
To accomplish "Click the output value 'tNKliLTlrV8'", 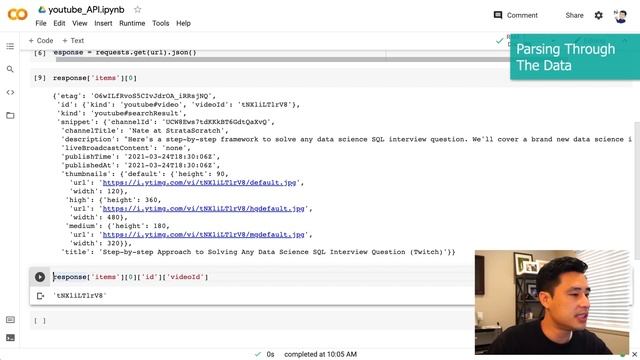I will (80, 295).
